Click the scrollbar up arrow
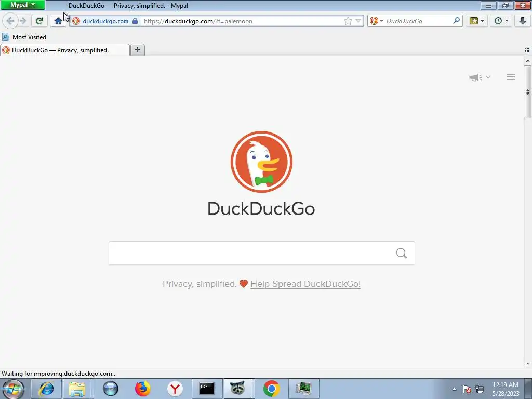Viewport: 532px width, 399px height. tap(528, 61)
